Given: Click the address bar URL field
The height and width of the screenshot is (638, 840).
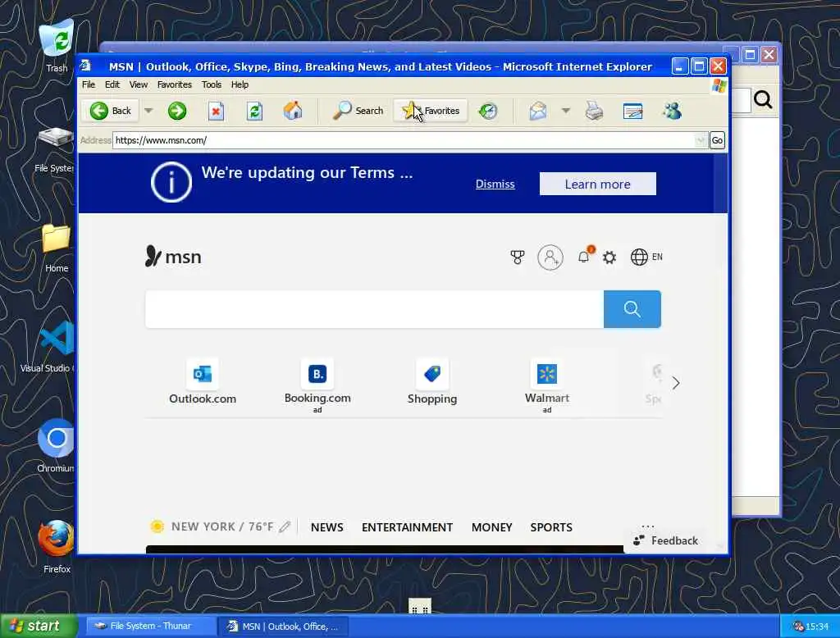Looking at the screenshot, I should [x=404, y=140].
